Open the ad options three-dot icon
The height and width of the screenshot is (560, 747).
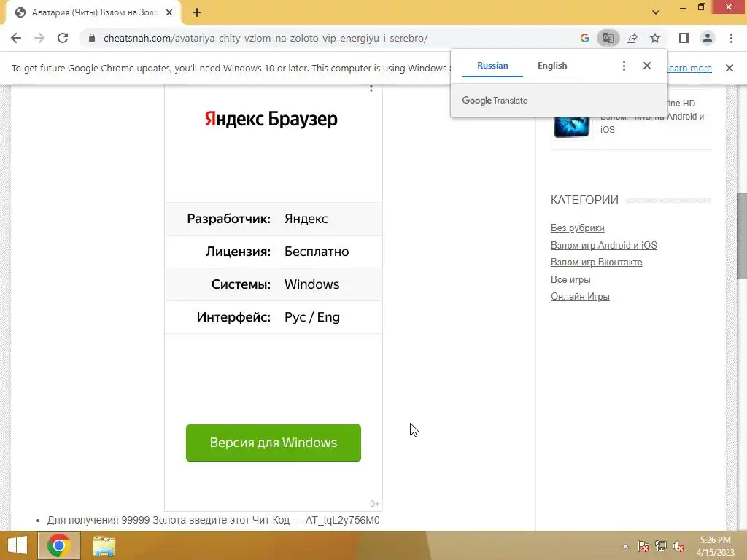pos(371,88)
